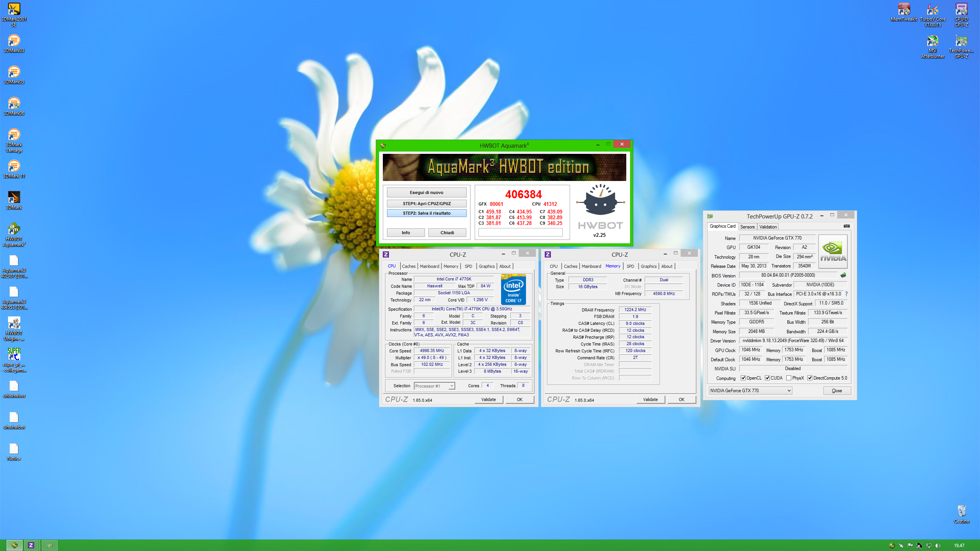Switch to SPD tab in left CPU-Z
Image resolution: width=980 pixels, height=551 pixels.
pos(468,266)
